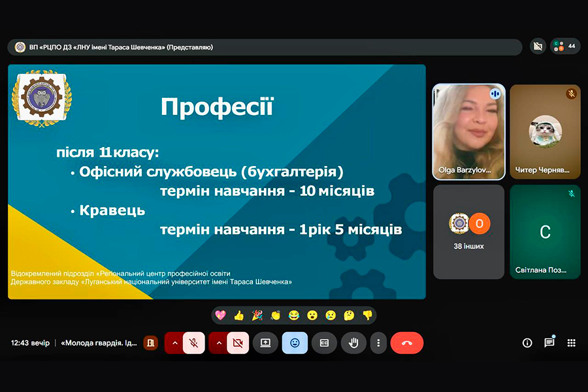Select the Olga Barzylov video tile
The height and width of the screenshot is (392, 588).
tap(468, 132)
